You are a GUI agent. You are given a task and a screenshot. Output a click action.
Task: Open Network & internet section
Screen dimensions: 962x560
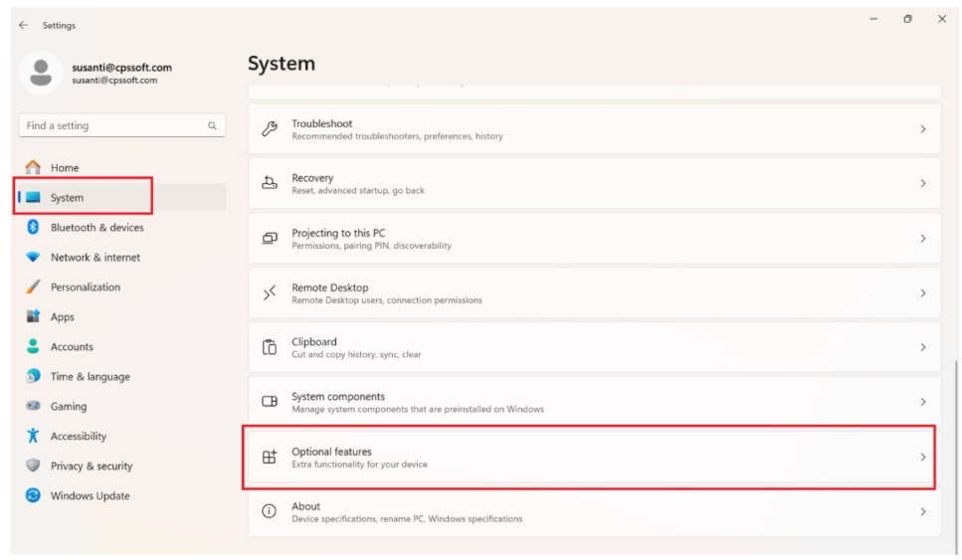[x=122, y=257]
